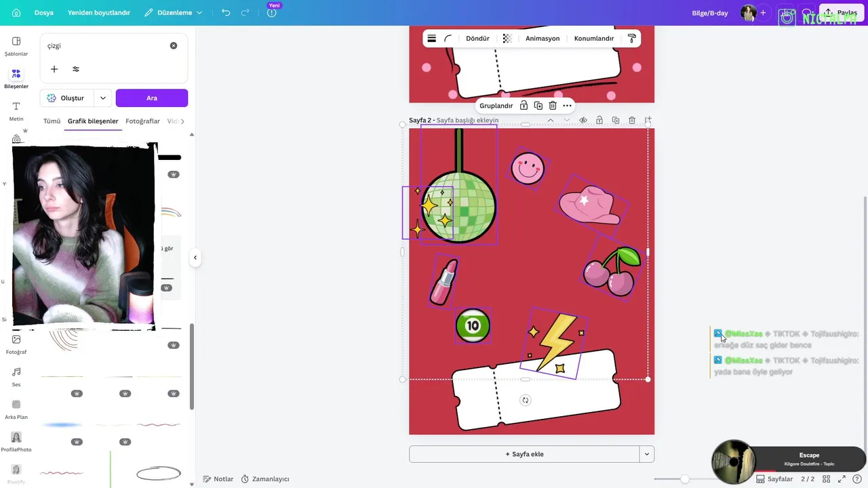Select corner rounding icon in toolbar

click(x=448, y=39)
